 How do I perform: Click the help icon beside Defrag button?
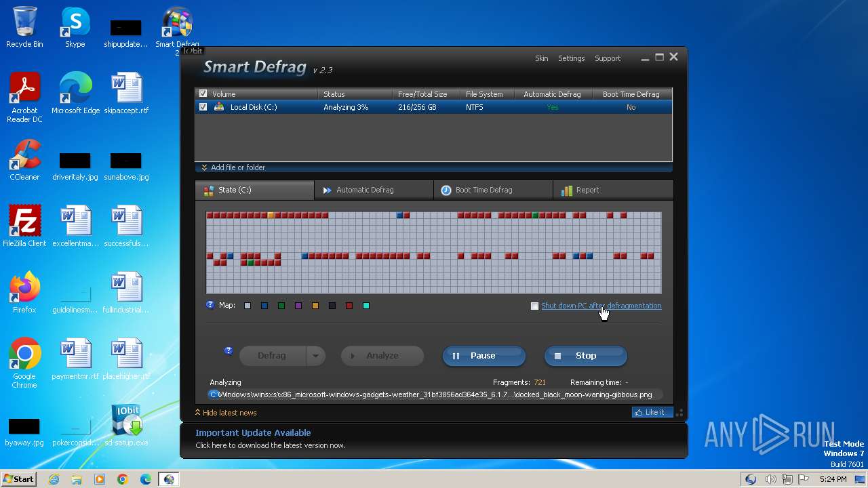pyautogui.click(x=229, y=351)
